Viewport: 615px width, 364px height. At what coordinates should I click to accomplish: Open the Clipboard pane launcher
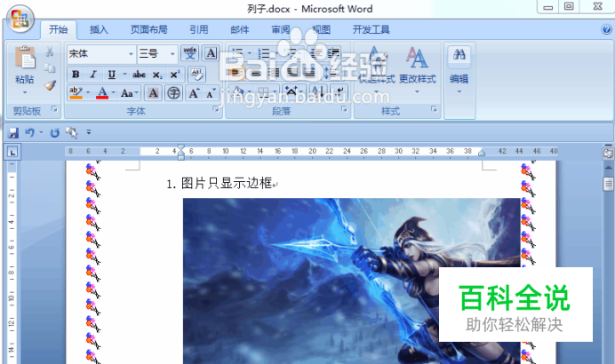tap(54, 109)
